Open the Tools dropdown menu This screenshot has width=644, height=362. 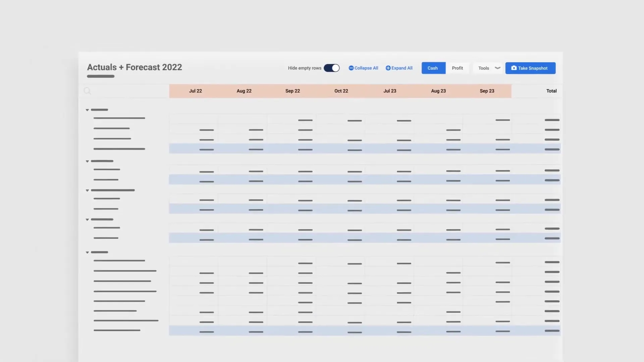[x=487, y=68]
